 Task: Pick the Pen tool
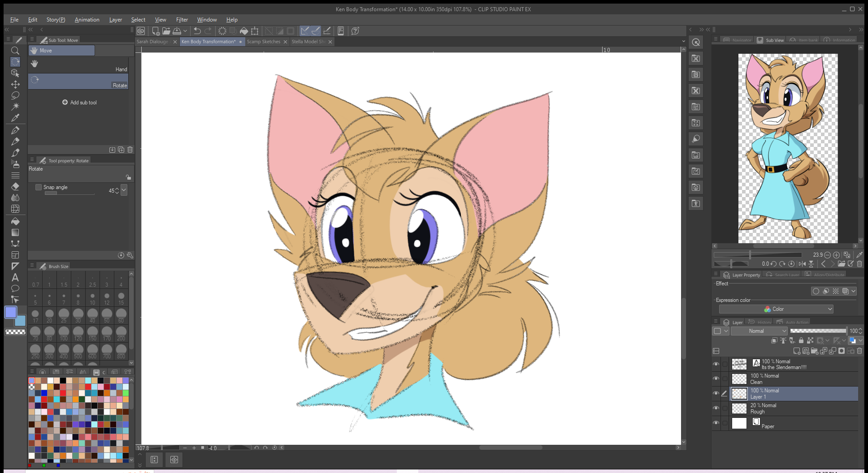point(15,130)
